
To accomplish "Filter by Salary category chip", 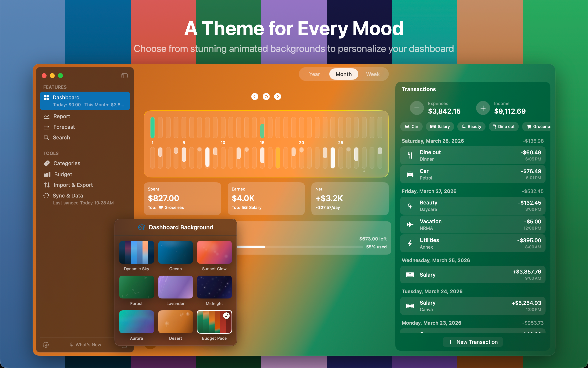I will point(440,127).
